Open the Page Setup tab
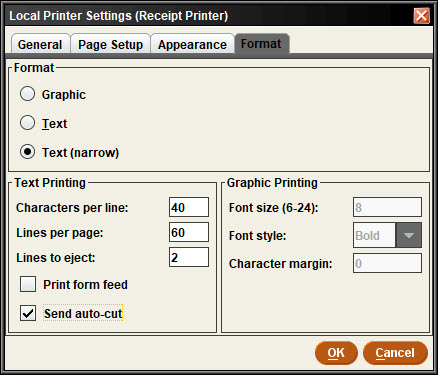This screenshot has width=438, height=375. (x=110, y=44)
